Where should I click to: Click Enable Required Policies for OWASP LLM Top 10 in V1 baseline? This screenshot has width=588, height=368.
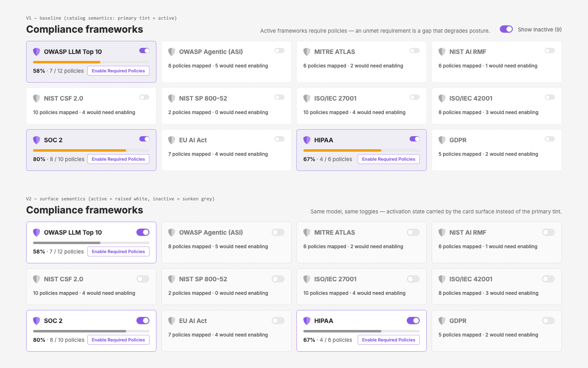point(118,71)
